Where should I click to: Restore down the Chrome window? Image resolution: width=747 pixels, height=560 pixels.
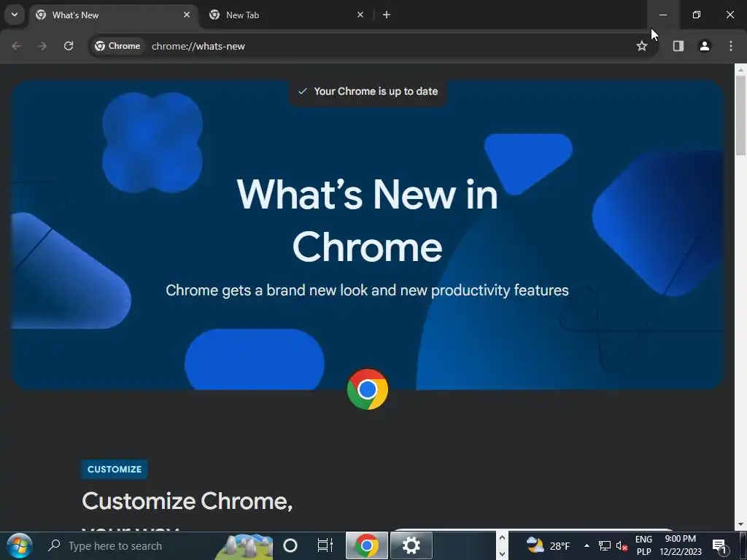pyautogui.click(x=697, y=15)
